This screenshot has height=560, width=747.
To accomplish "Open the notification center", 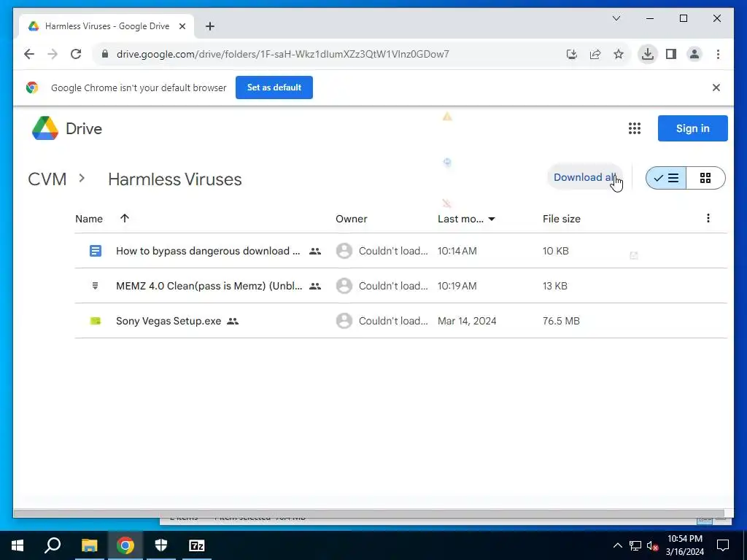I will [723, 545].
